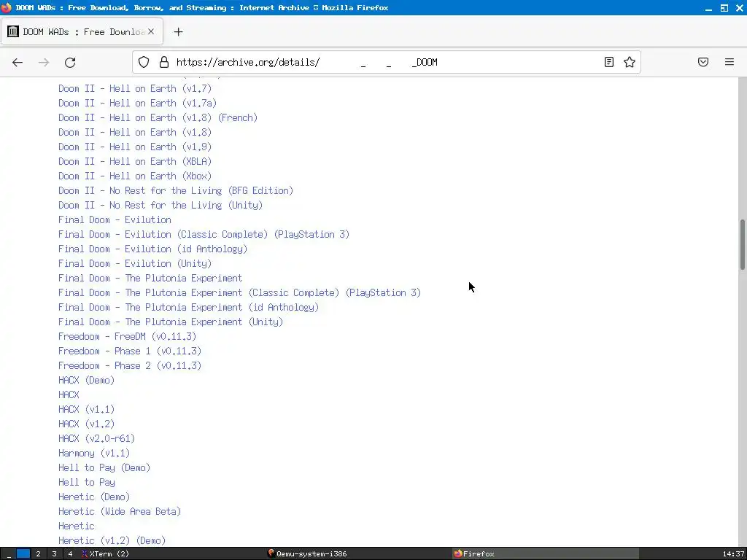Viewport: 747px width, 560px height.
Task: Open Final Doom - Evilution (id Anthology)
Action: tap(153, 249)
